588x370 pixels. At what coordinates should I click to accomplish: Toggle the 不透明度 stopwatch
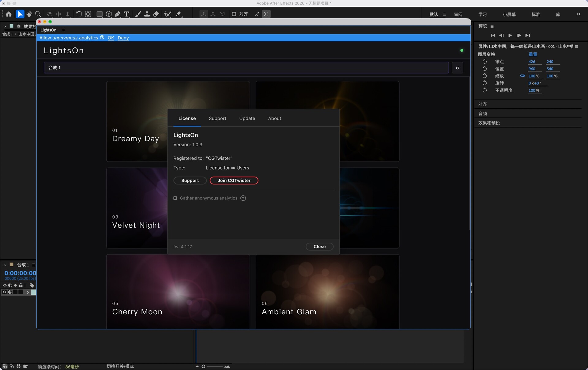[x=484, y=90]
